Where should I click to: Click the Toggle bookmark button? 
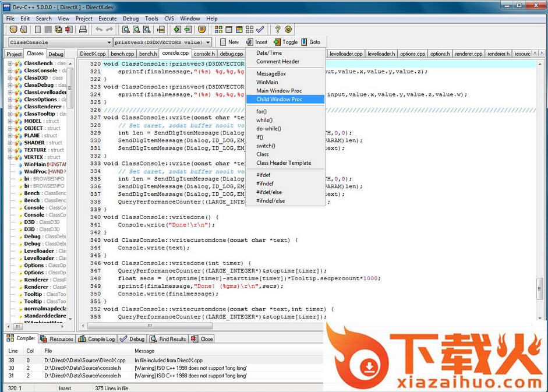pyautogui.click(x=285, y=42)
